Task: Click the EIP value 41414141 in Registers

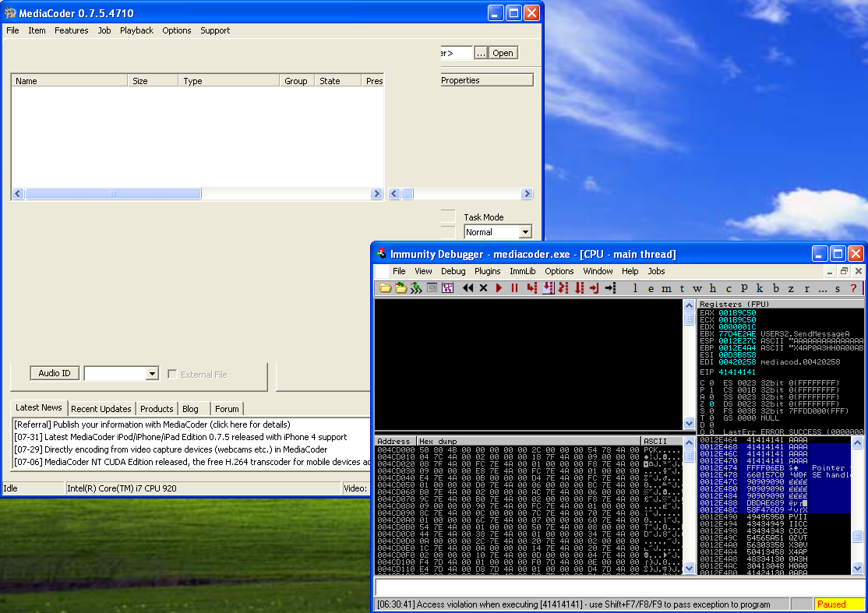Action: [737, 372]
